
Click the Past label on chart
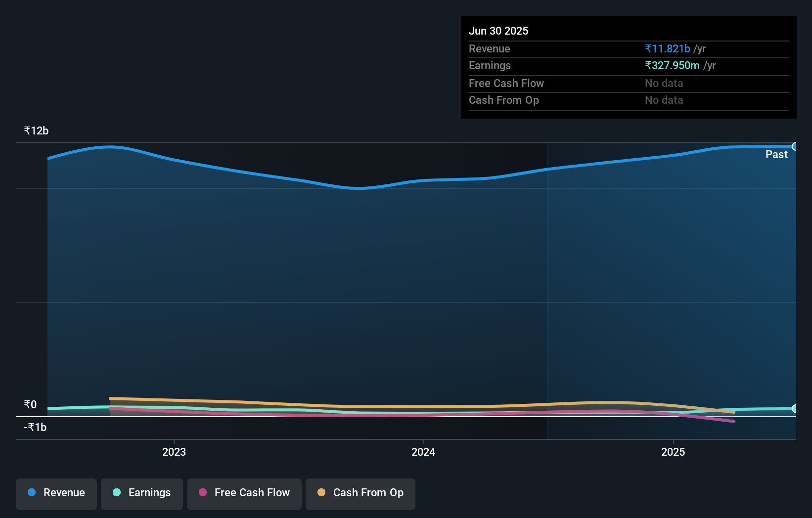click(x=776, y=154)
